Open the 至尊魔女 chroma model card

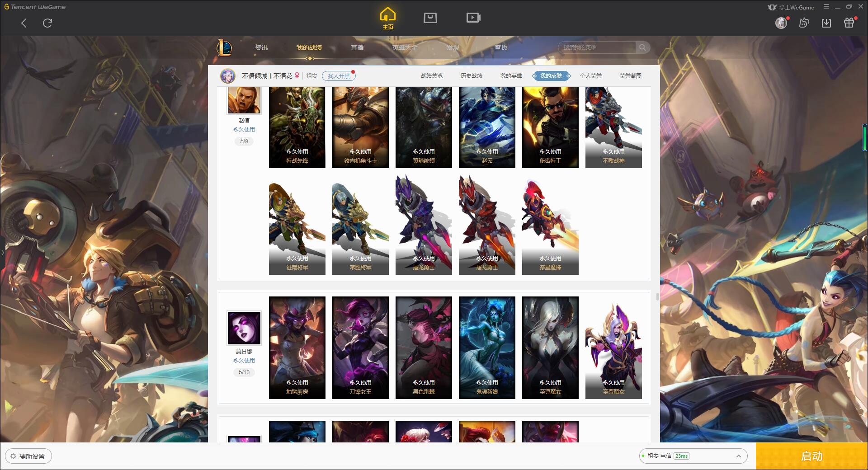[613, 348]
